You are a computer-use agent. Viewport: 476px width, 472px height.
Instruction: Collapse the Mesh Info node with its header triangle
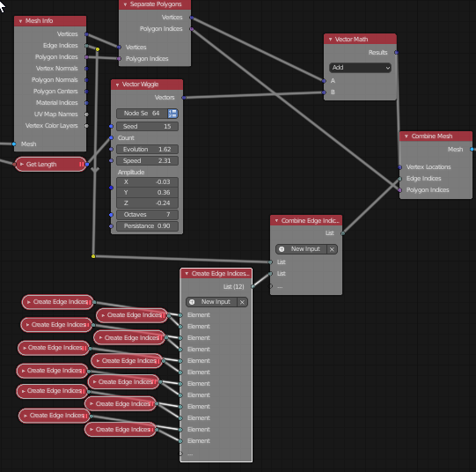pos(20,21)
